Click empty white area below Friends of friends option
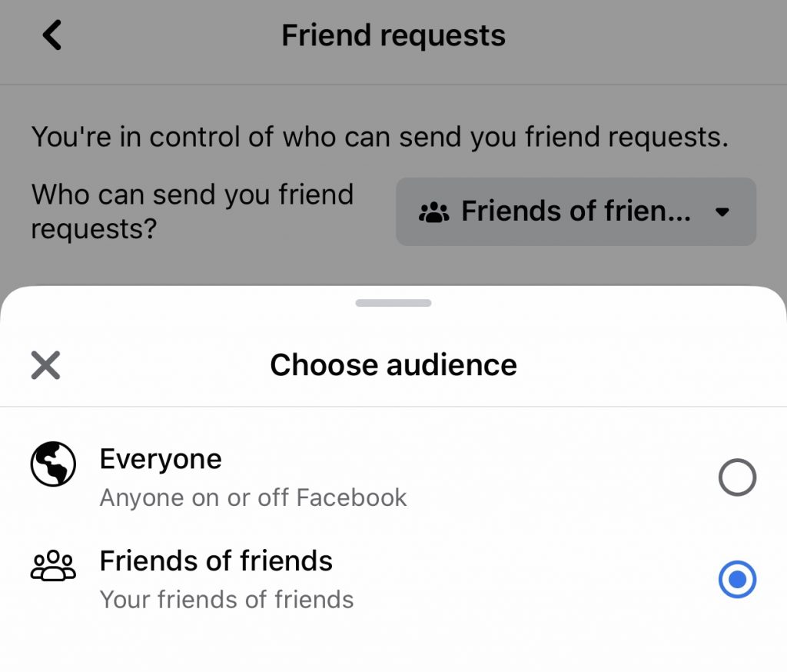This screenshot has width=787, height=672. pyautogui.click(x=393, y=646)
